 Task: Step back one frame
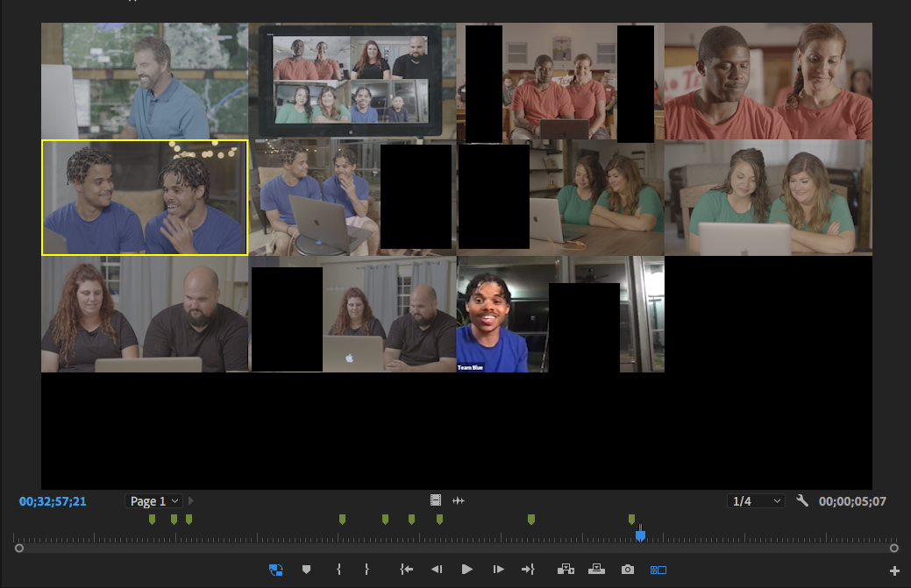pyautogui.click(x=437, y=570)
